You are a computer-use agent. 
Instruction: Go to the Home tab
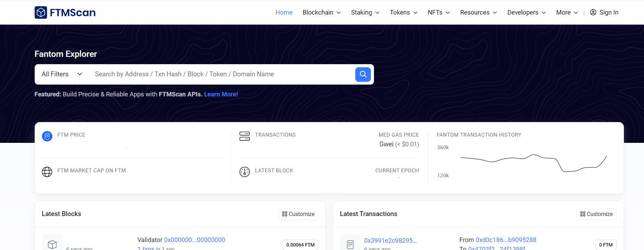point(284,12)
